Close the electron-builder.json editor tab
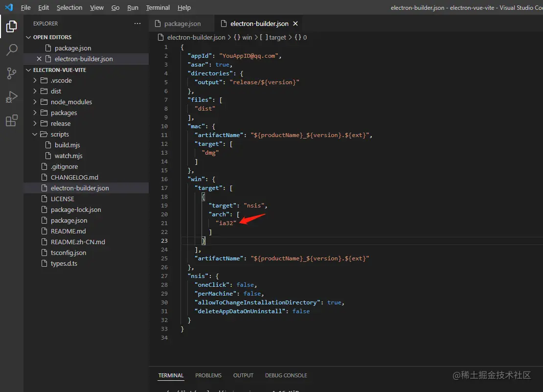 (x=295, y=23)
